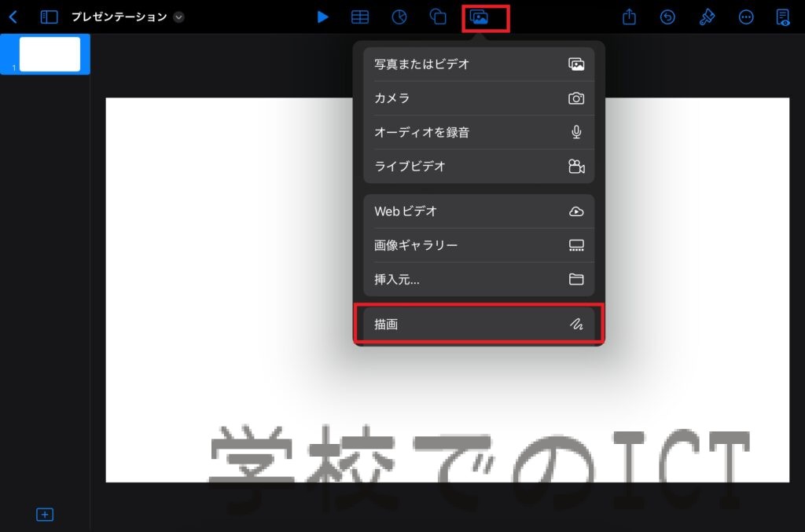The width and height of the screenshot is (805, 532).
Task: Select 画像ギャラリー
Action: point(479,245)
